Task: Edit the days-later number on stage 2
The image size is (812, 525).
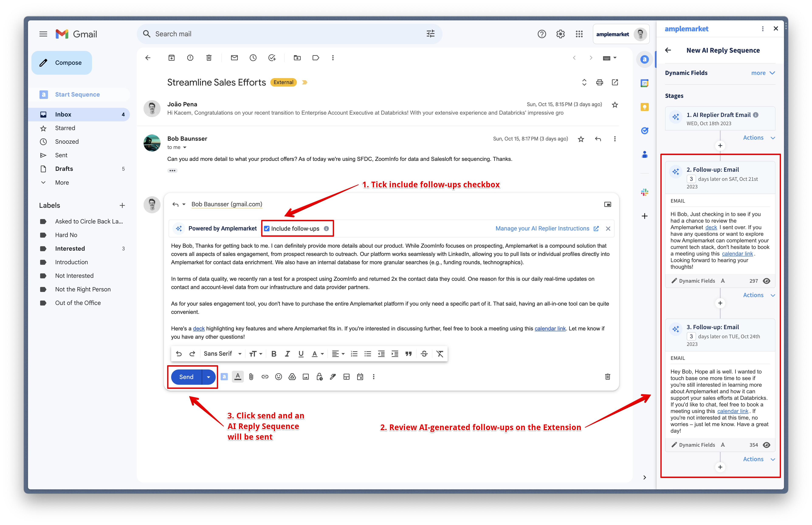Action: click(691, 179)
